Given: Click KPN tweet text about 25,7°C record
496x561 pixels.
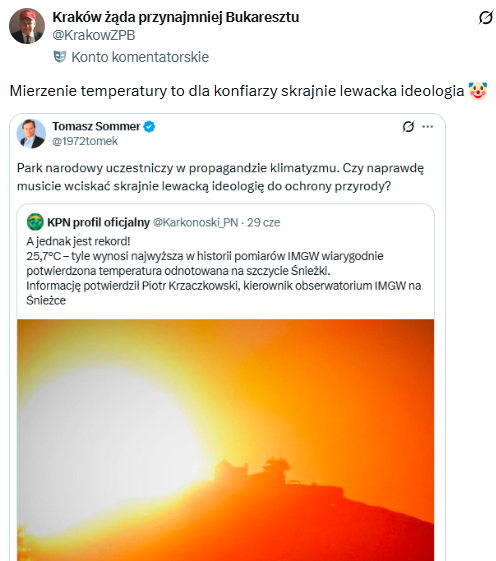Looking at the screenshot, I should [x=223, y=271].
